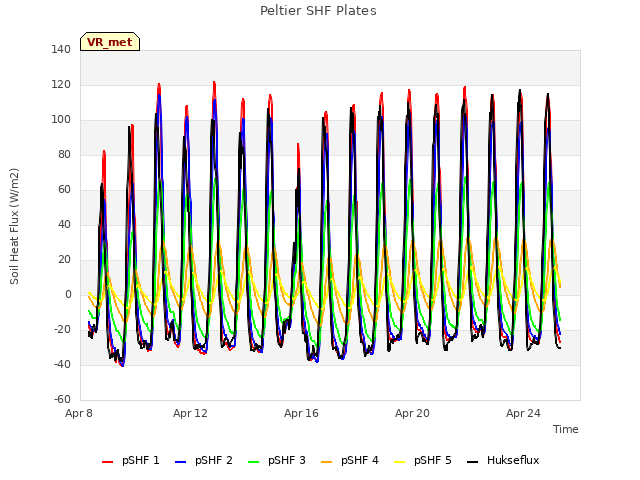
Task: Toggle the pSHF 3 legend label
Action: [287, 460]
